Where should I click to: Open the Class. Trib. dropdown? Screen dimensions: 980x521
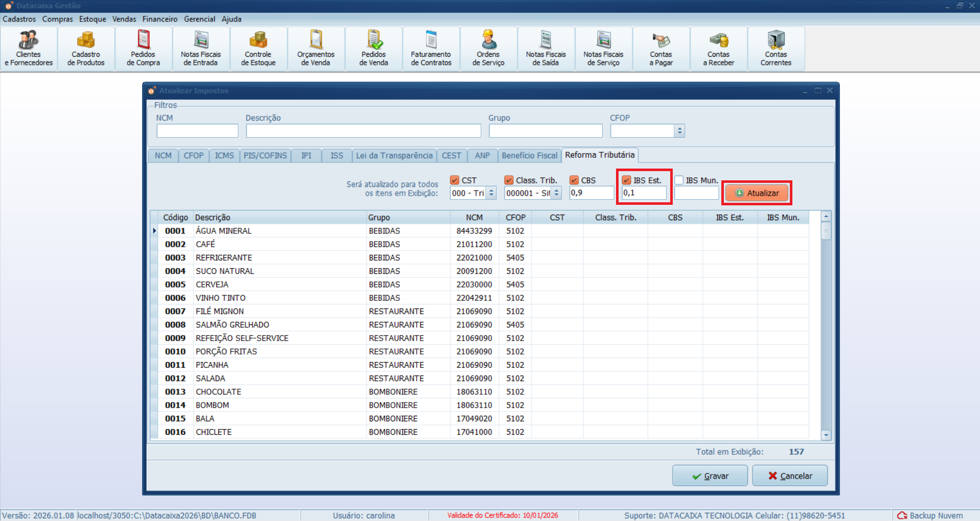(x=557, y=193)
